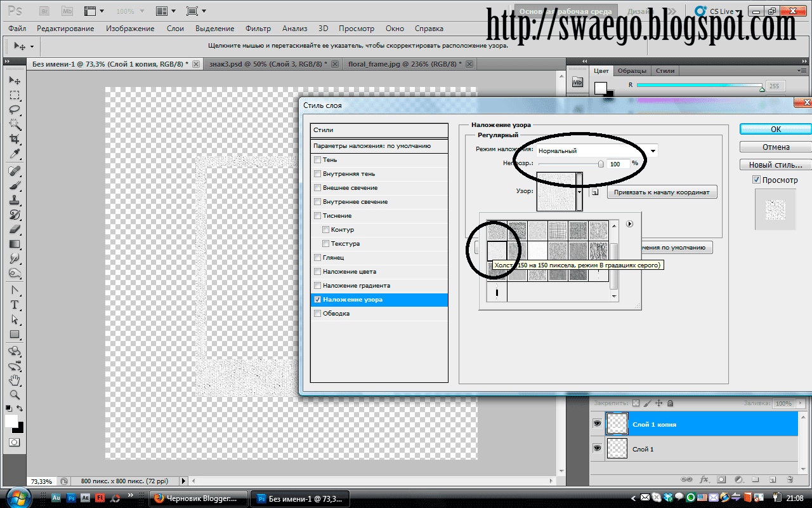This screenshot has height=508, width=812.
Task: Select the Rectangular Marquee tool
Action: (15, 95)
